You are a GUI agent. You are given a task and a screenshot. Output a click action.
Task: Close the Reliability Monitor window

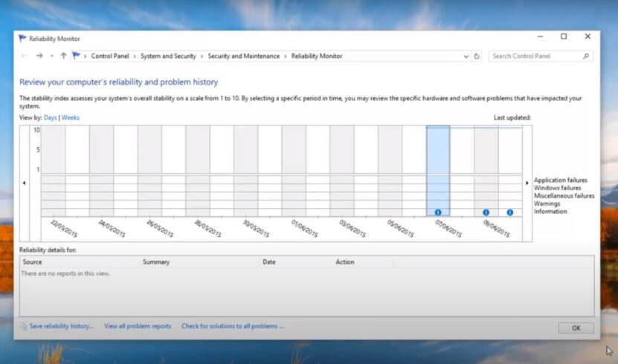tap(588, 36)
